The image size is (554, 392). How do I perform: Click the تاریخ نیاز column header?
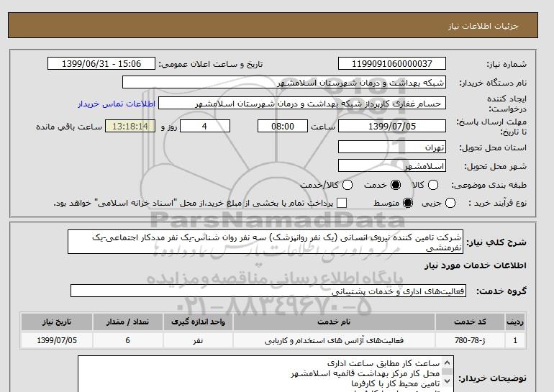(57, 322)
